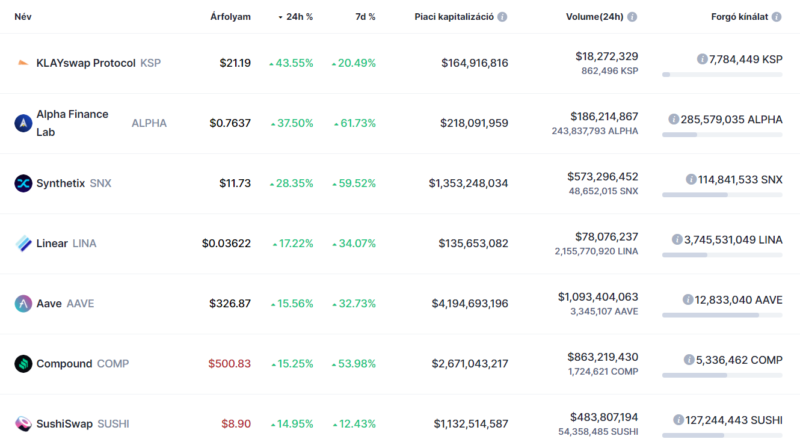Image resolution: width=800 pixels, height=445 pixels.
Task: Click the $2,671,043,217 market cap value
Action: click(470, 364)
